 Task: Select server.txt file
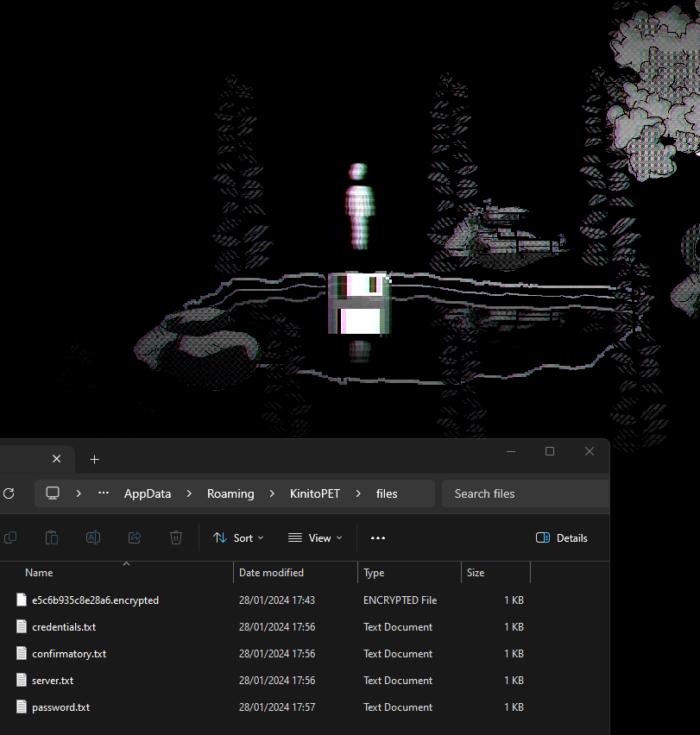53,680
